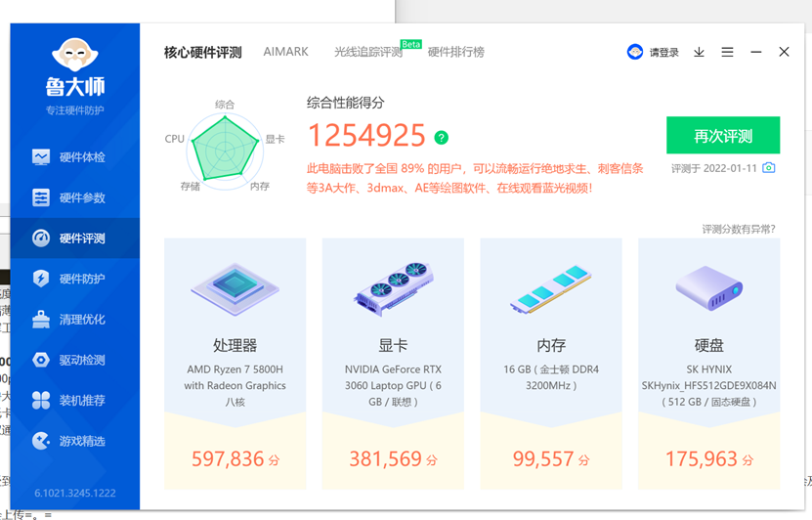Click the red 此电脑击败了全国 89% description

475,178
